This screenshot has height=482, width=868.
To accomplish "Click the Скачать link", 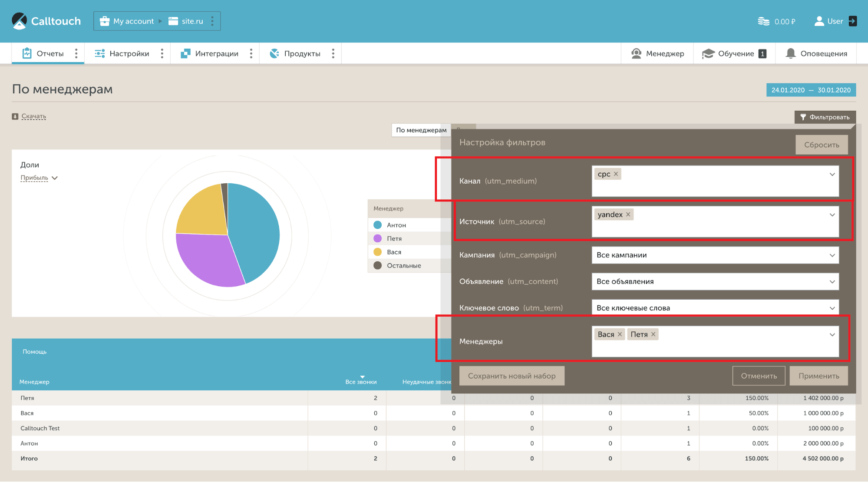I will [x=34, y=116].
